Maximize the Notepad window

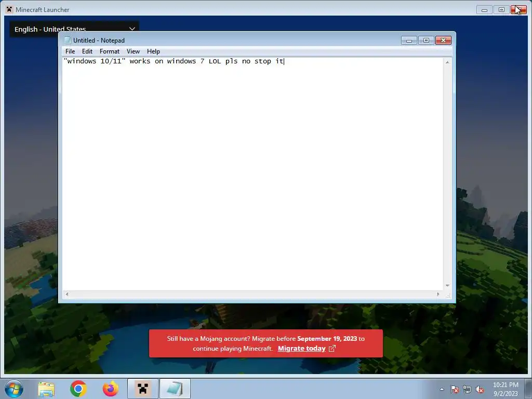point(426,41)
